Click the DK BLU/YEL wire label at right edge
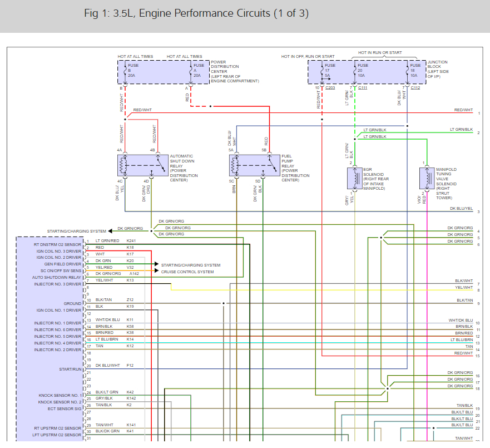The height and width of the screenshot is (448, 490). click(x=461, y=209)
